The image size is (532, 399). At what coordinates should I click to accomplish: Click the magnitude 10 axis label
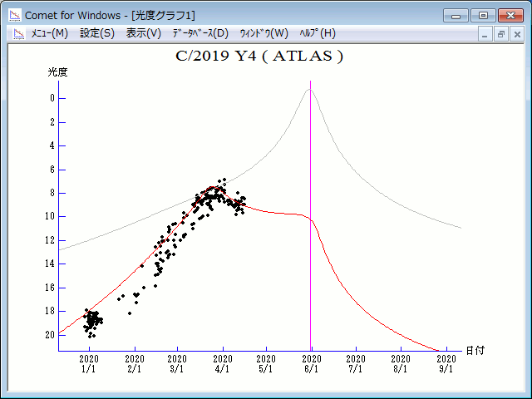coord(50,216)
